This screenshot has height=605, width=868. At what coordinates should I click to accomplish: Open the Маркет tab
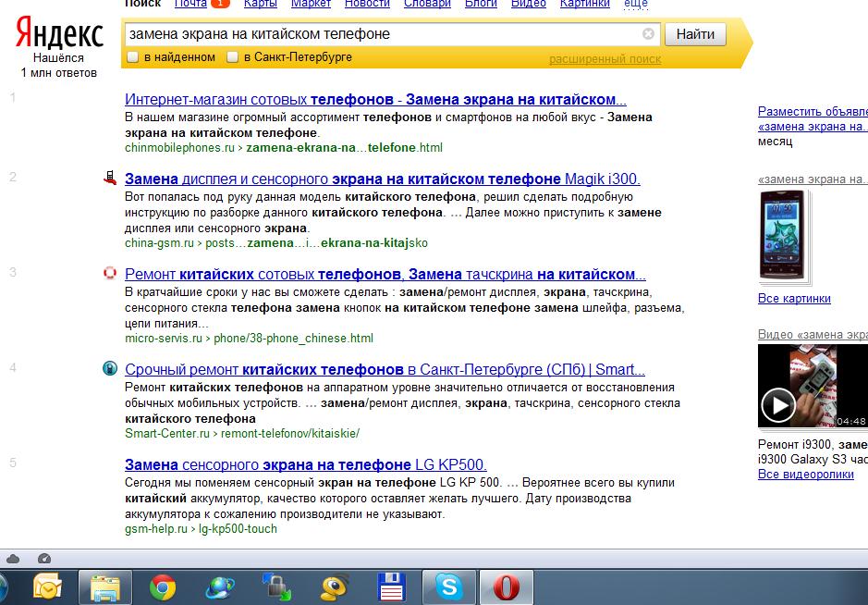click(312, 4)
